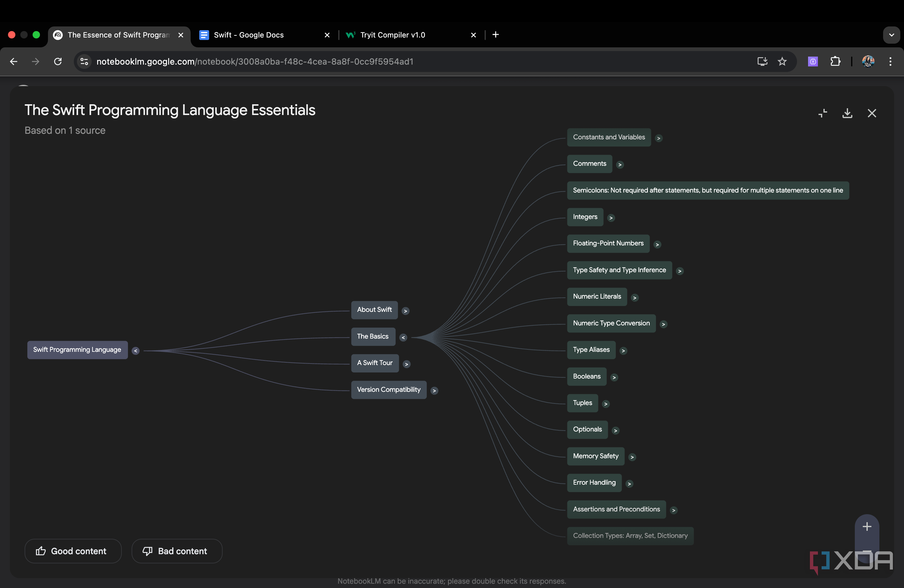
Task: Switch to the Swift - Google Docs tab
Action: pos(249,34)
